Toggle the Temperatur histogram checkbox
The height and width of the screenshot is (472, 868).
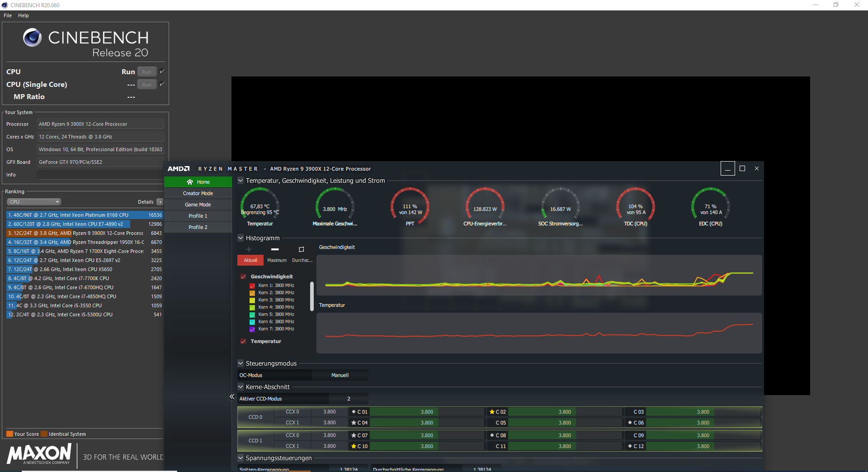pos(243,341)
